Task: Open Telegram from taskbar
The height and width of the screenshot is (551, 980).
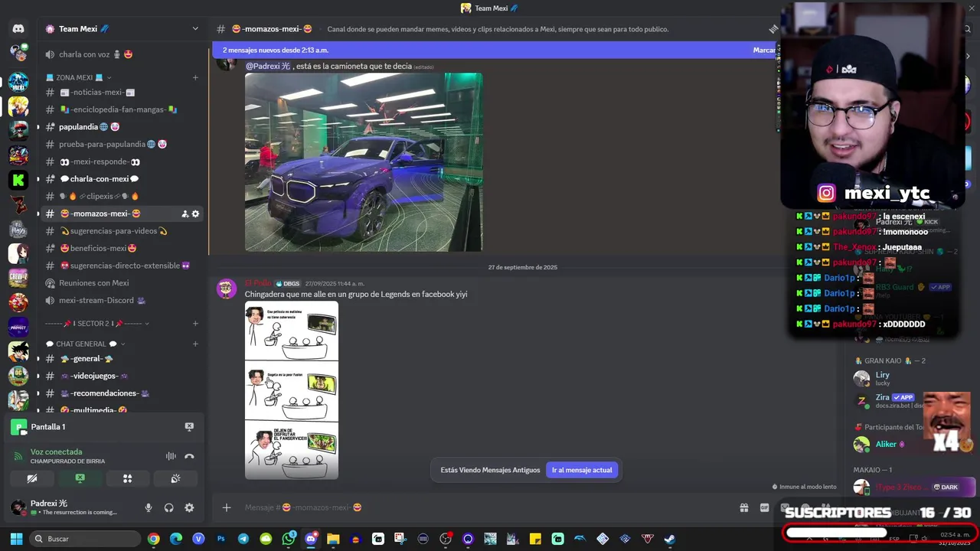Action: 243,539
